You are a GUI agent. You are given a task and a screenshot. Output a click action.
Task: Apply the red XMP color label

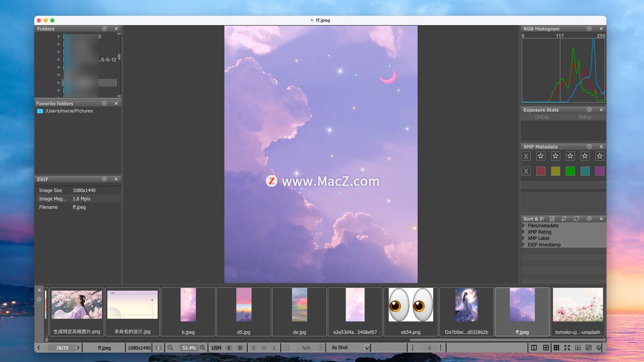point(541,171)
